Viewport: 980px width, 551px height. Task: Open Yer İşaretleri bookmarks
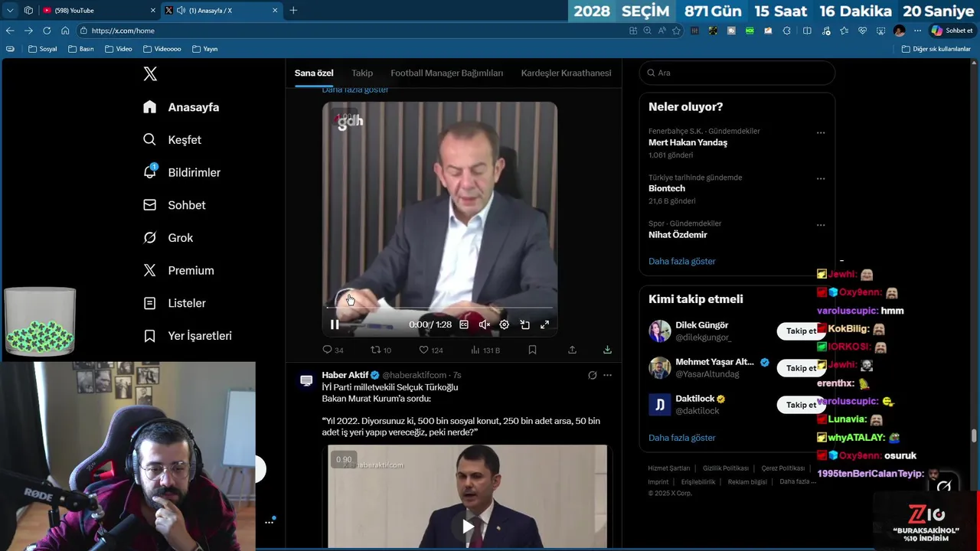[187, 336]
